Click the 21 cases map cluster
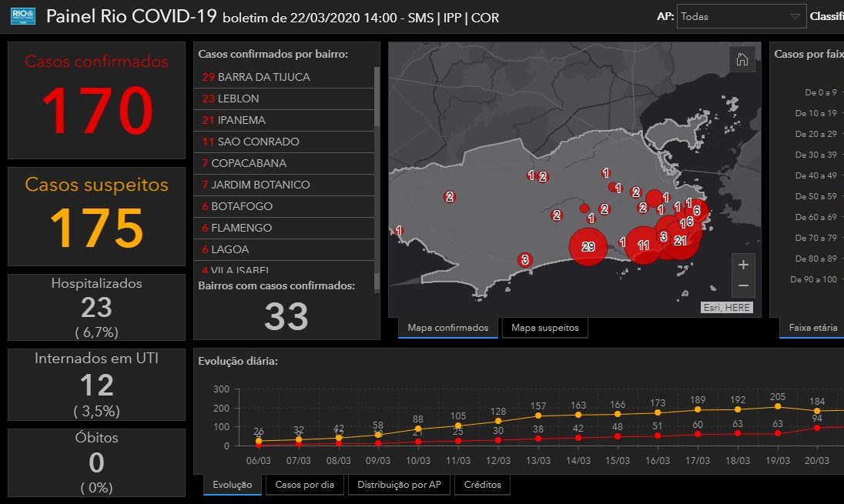844x504 pixels. coord(680,240)
